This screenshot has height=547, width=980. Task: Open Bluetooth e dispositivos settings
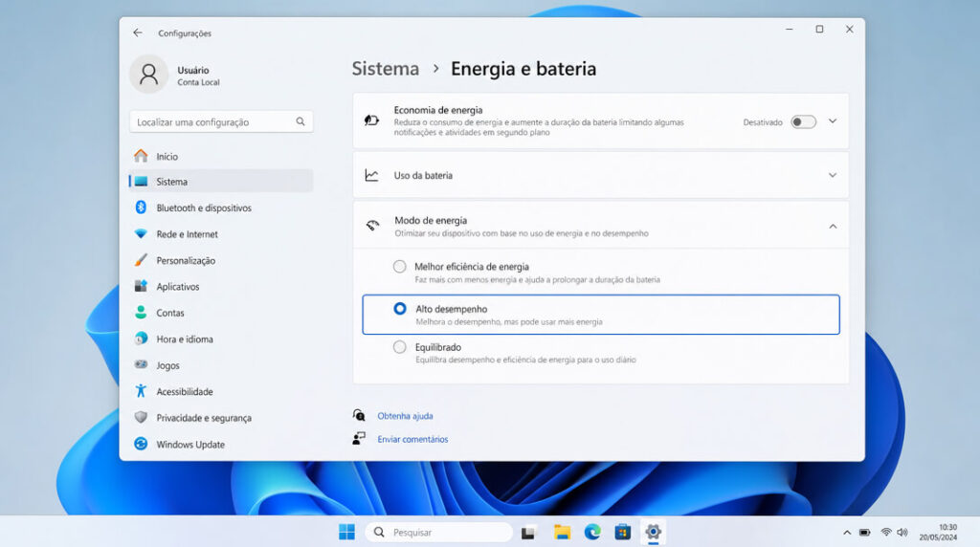[x=221, y=208]
